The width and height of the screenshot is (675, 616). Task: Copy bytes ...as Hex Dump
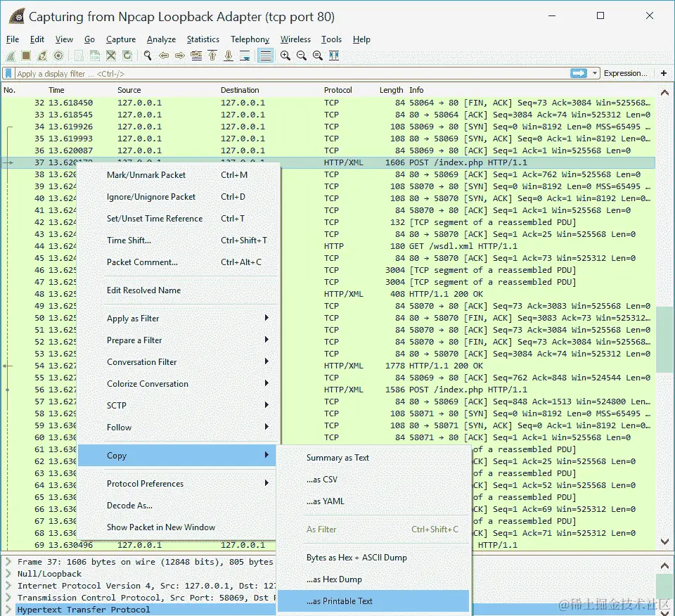[x=373, y=579]
